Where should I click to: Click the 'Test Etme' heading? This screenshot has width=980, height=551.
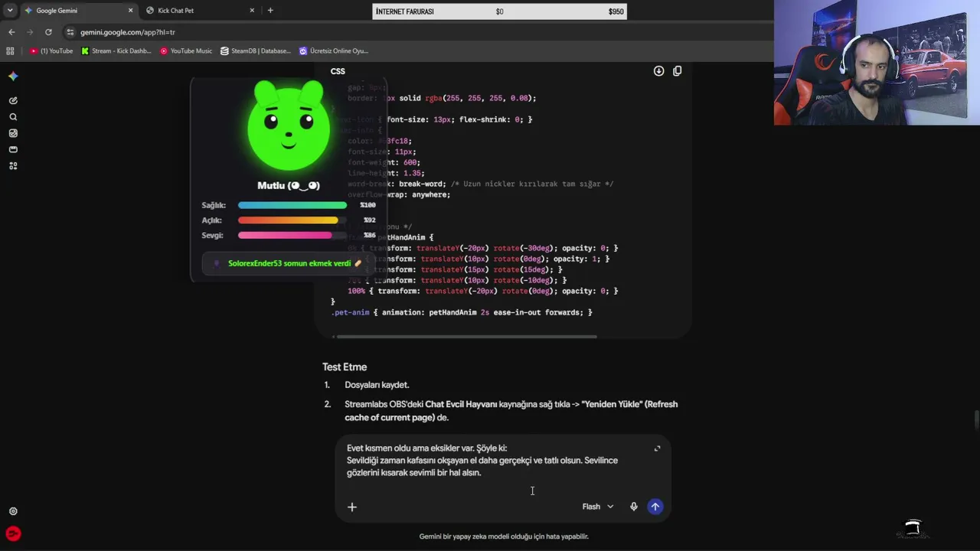pyautogui.click(x=345, y=367)
